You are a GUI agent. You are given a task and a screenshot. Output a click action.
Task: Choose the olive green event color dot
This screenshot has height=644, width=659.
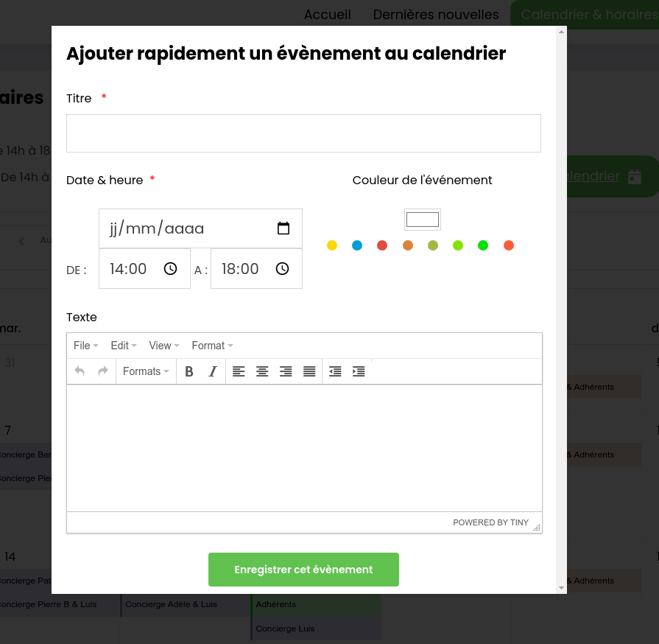[x=433, y=245]
